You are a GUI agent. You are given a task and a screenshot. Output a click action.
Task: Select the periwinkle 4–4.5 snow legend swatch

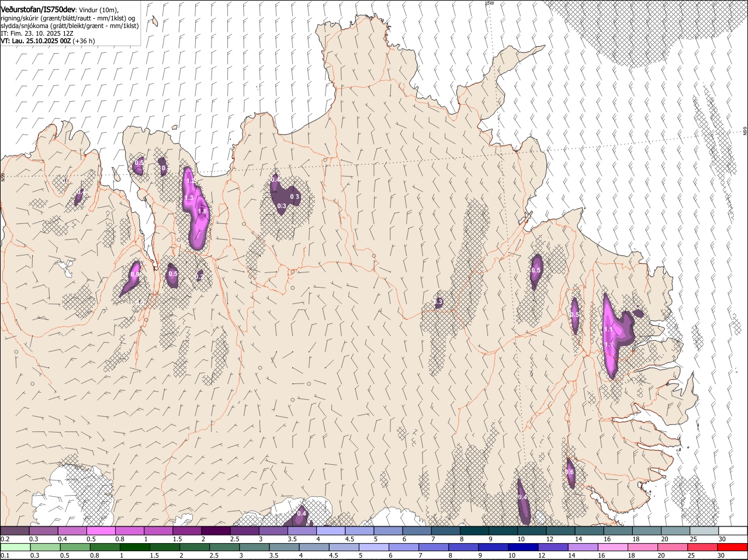pyautogui.click(x=331, y=530)
